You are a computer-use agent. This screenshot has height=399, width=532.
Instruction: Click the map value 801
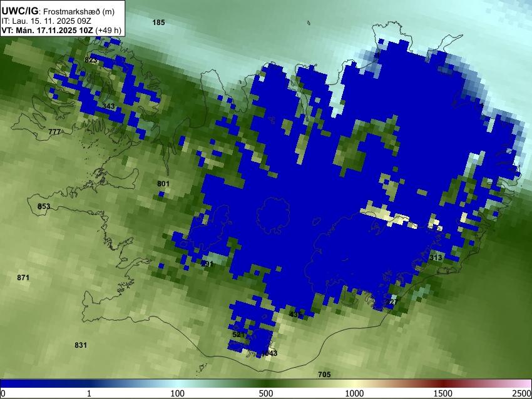coord(163,184)
